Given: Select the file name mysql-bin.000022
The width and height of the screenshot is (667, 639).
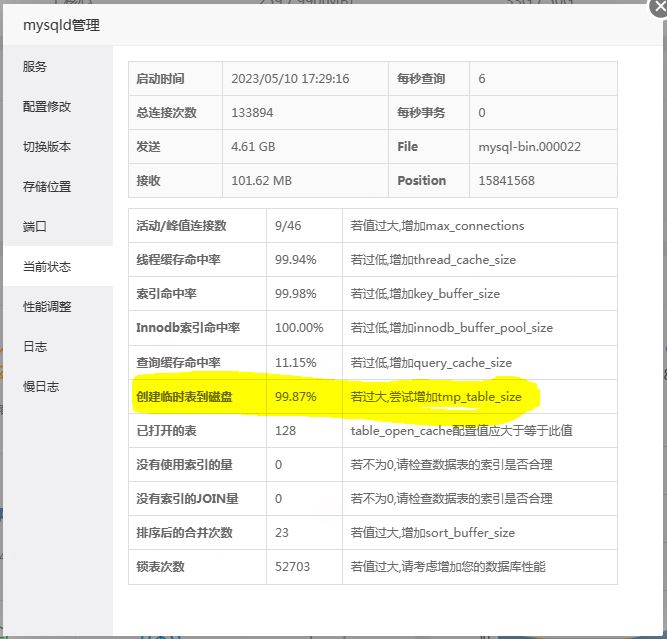Looking at the screenshot, I should click(x=529, y=147).
